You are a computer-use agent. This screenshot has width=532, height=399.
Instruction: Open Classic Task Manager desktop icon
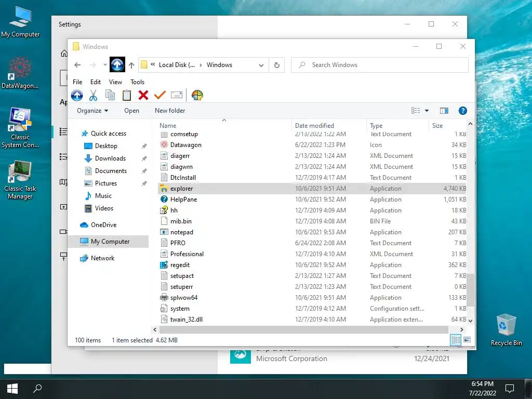point(20,180)
